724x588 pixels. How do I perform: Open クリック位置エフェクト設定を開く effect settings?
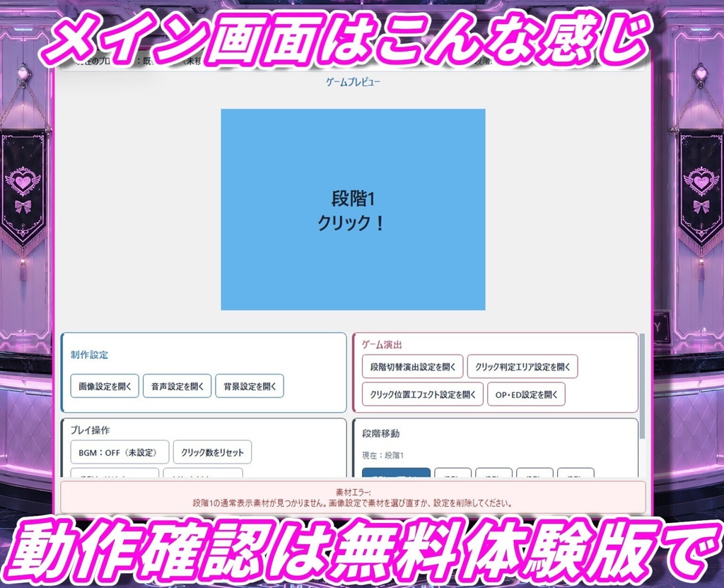[x=423, y=394]
